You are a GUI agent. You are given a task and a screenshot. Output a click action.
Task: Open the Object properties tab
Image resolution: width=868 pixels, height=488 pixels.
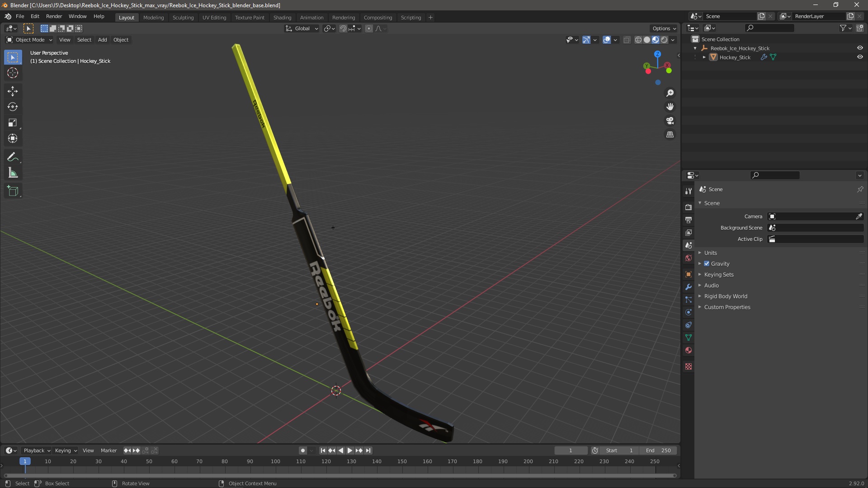click(x=688, y=274)
